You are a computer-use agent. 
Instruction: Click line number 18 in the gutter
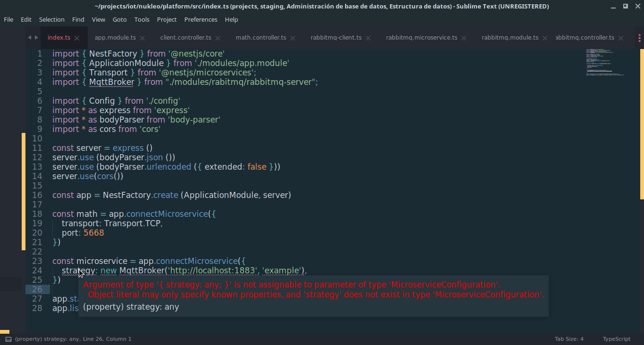tap(37, 214)
